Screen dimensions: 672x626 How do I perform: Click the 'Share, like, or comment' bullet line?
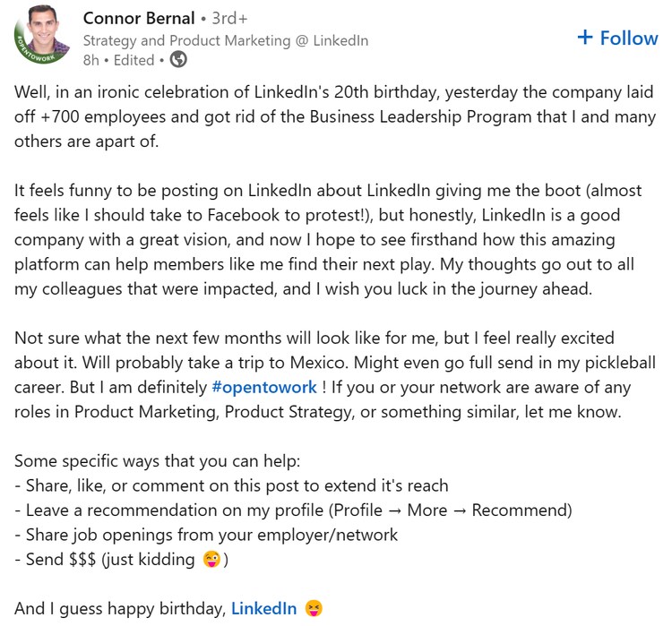point(231,485)
